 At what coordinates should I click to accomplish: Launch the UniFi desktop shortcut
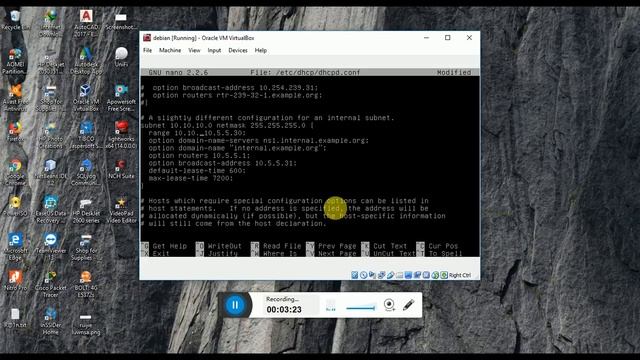[121, 58]
